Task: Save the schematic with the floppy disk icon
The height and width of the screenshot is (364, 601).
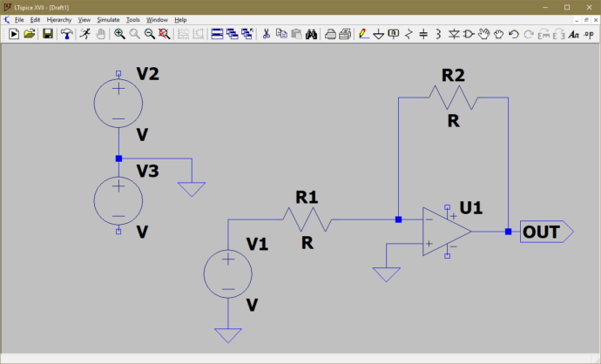Action: click(48, 34)
